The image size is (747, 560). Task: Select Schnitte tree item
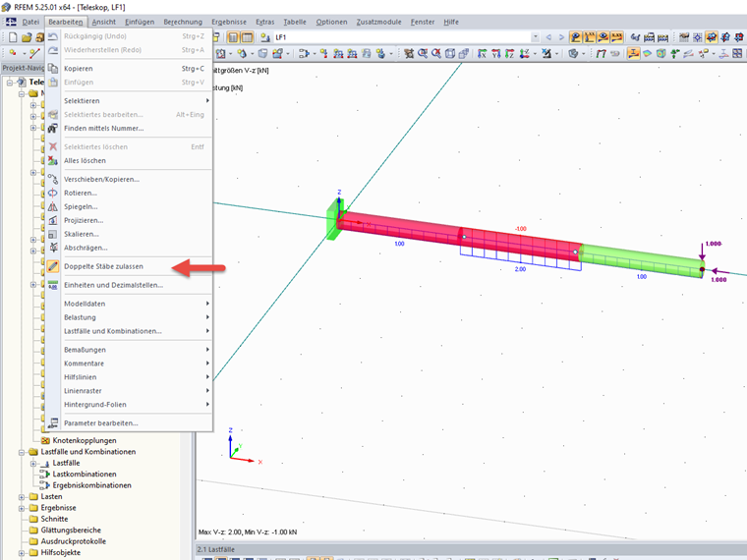coord(54,519)
